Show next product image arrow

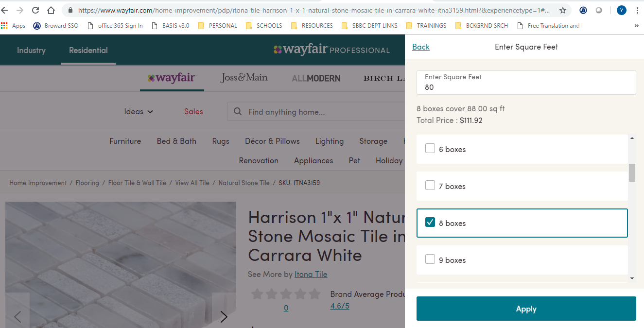click(224, 317)
